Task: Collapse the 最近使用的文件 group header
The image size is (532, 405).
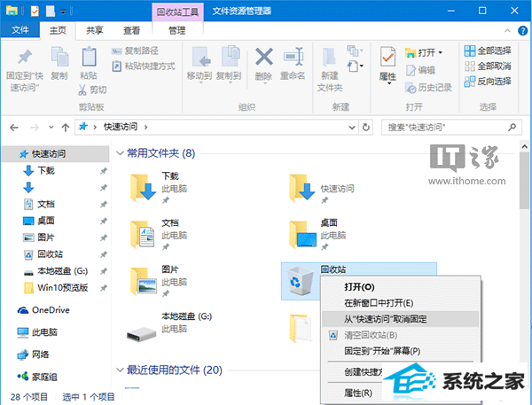Action: pyautogui.click(x=121, y=370)
